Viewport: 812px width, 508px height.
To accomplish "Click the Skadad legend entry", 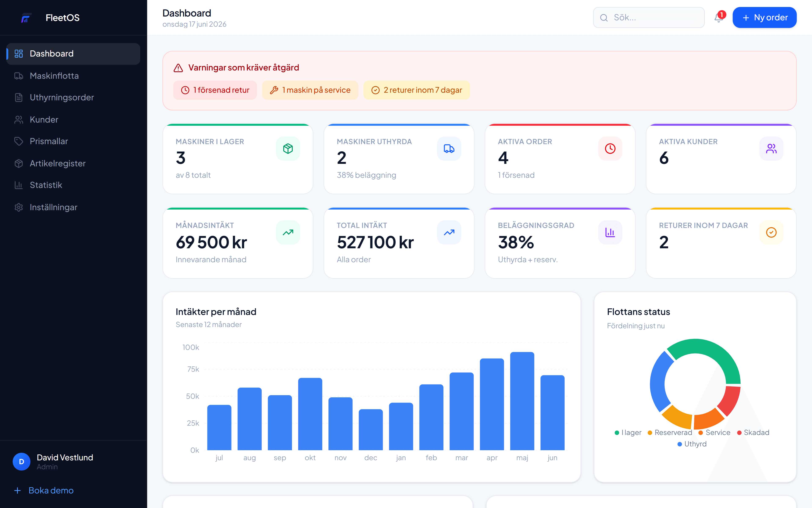I will (753, 433).
